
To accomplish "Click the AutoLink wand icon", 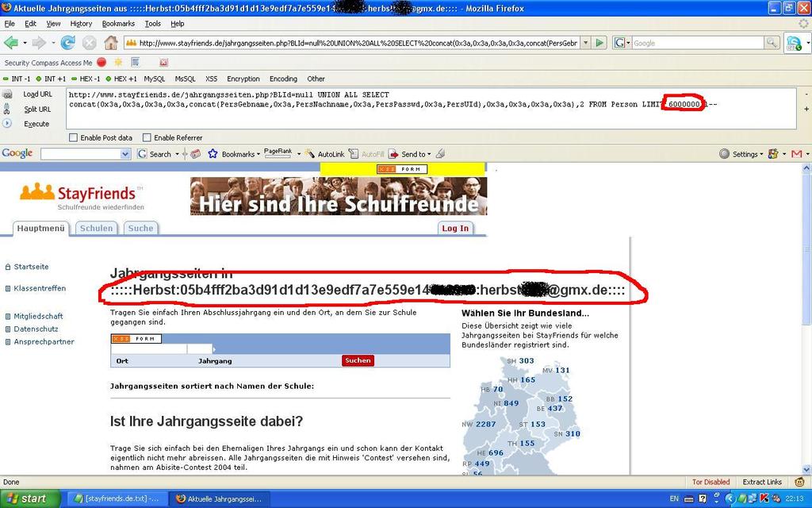I will (310, 154).
